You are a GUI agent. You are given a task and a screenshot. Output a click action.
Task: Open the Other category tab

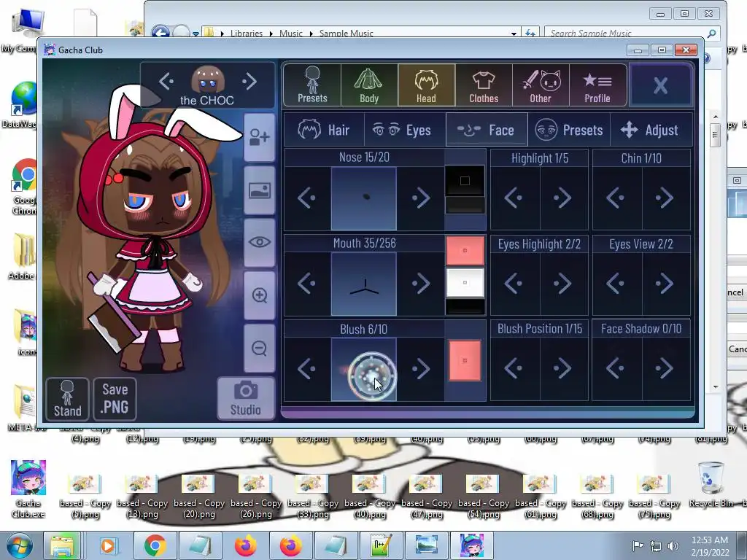[541, 85]
